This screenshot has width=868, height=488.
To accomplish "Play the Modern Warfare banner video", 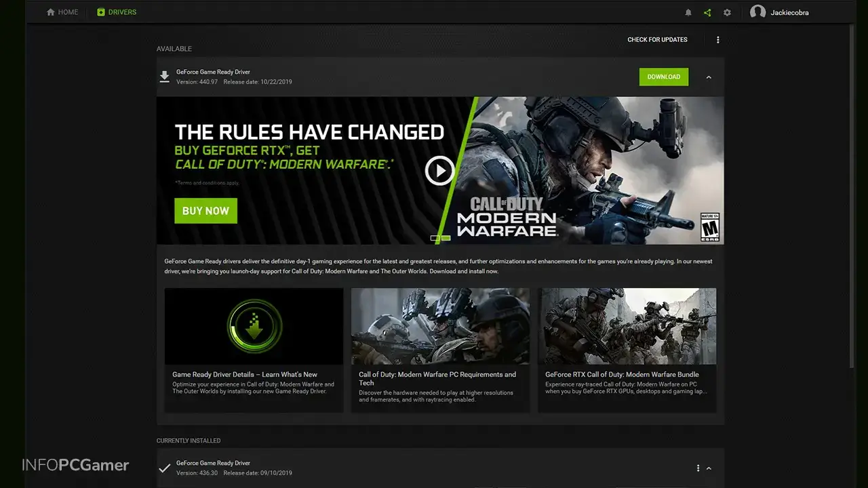I will pyautogui.click(x=439, y=171).
